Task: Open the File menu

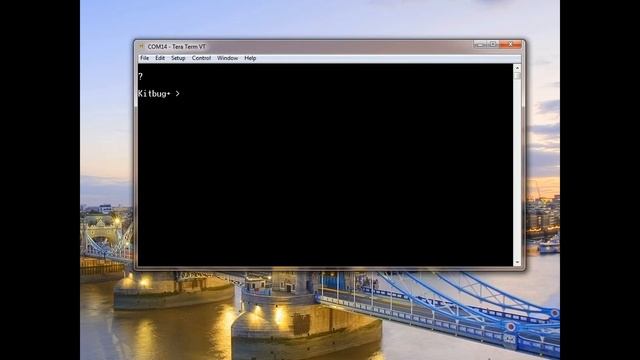Action: (144, 58)
